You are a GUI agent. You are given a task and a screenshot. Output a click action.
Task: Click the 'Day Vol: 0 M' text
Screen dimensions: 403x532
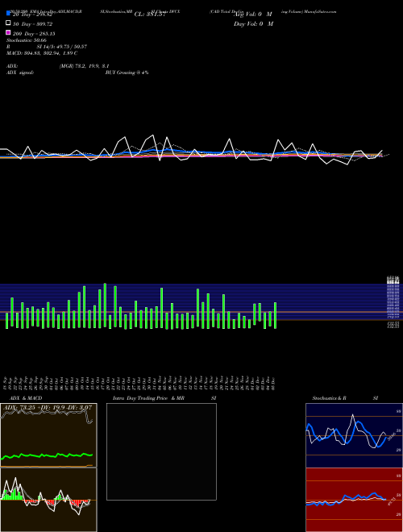(x=253, y=23)
